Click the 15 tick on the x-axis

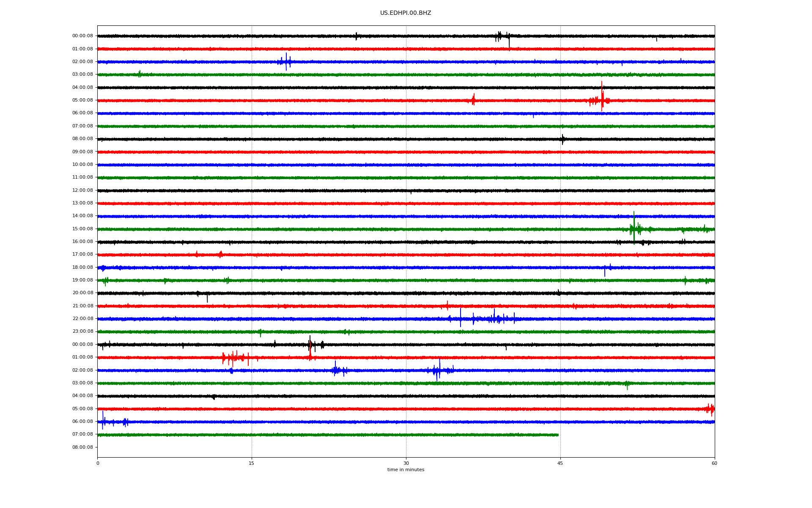tap(252, 464)
